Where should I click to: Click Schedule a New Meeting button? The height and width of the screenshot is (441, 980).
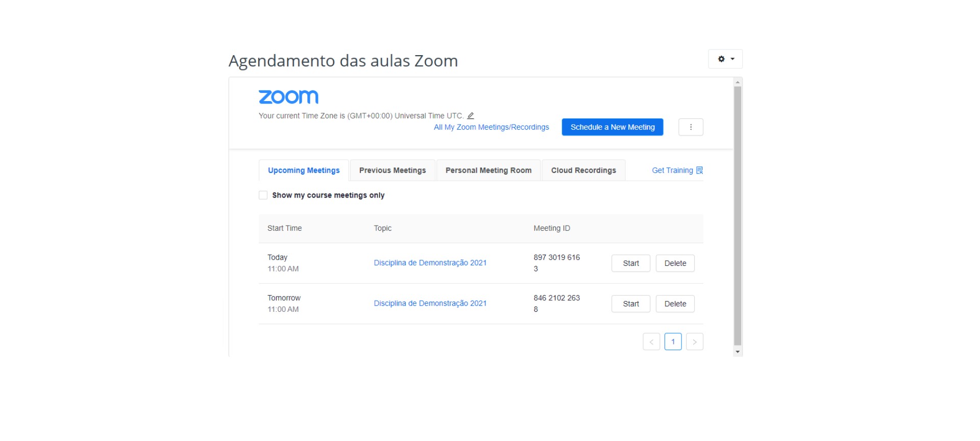point(612,127)
